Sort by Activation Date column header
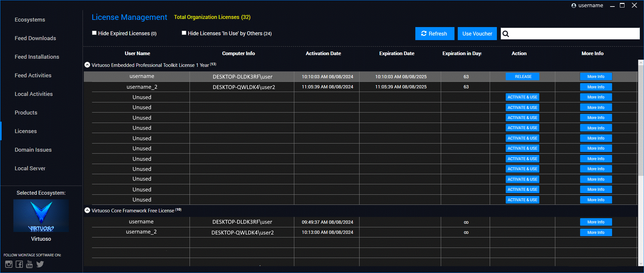This screenshot has width=644, height=273. point(323,53)
